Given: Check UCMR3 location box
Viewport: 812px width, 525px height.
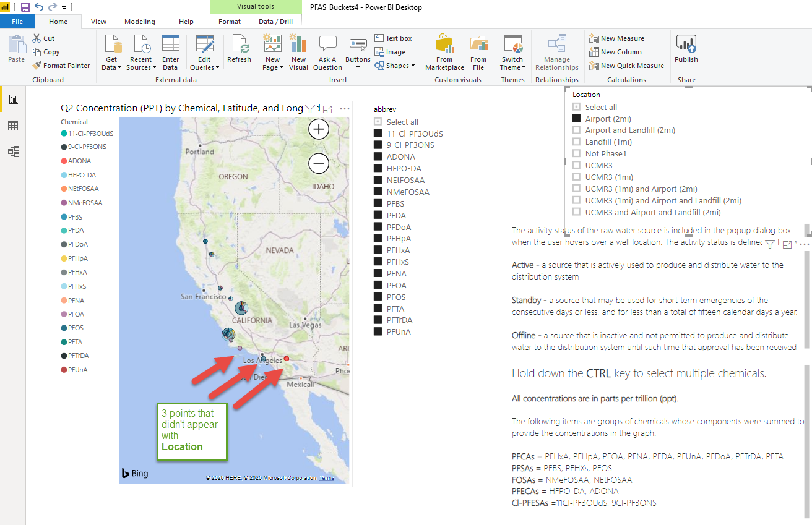Looking at the screenshot, I should [x=576, y=165].
